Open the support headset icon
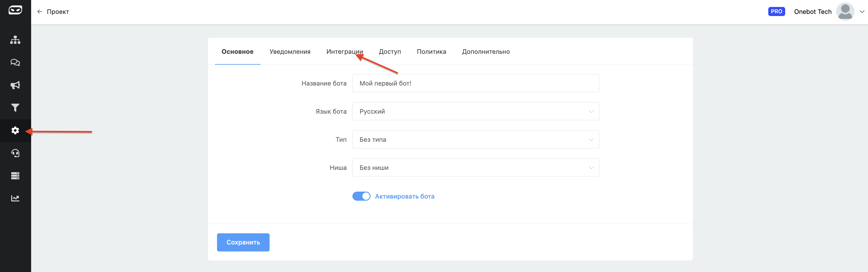Viewport: 868px width, 272px height. (x=15, y=153)
